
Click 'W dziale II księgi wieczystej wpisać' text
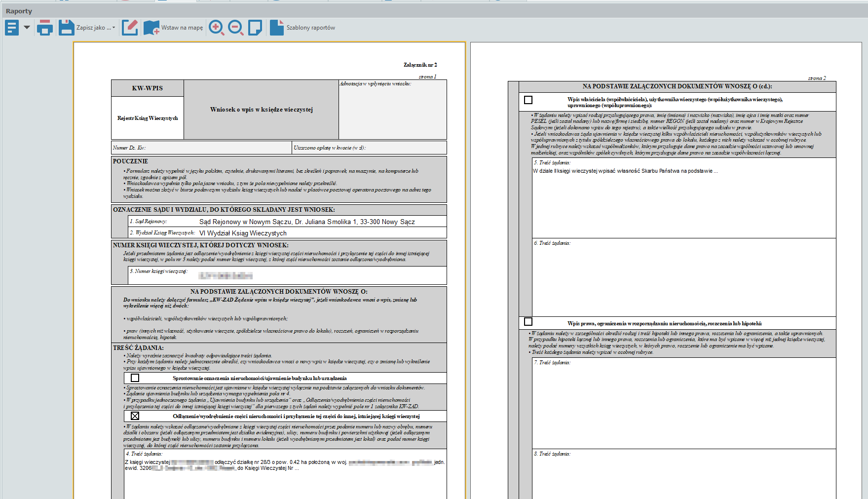(x=625, y=171)
